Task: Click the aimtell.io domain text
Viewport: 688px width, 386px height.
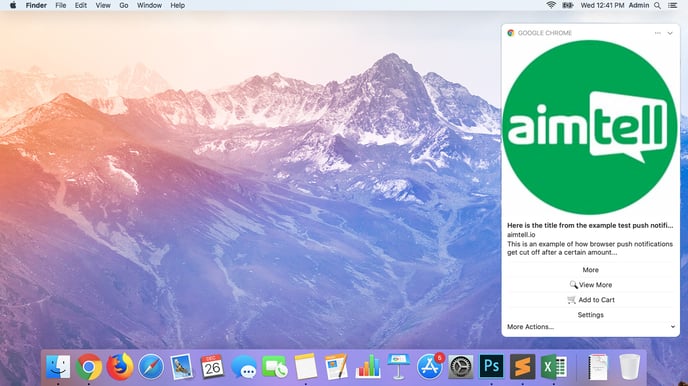Action: (x=521, y=235)
